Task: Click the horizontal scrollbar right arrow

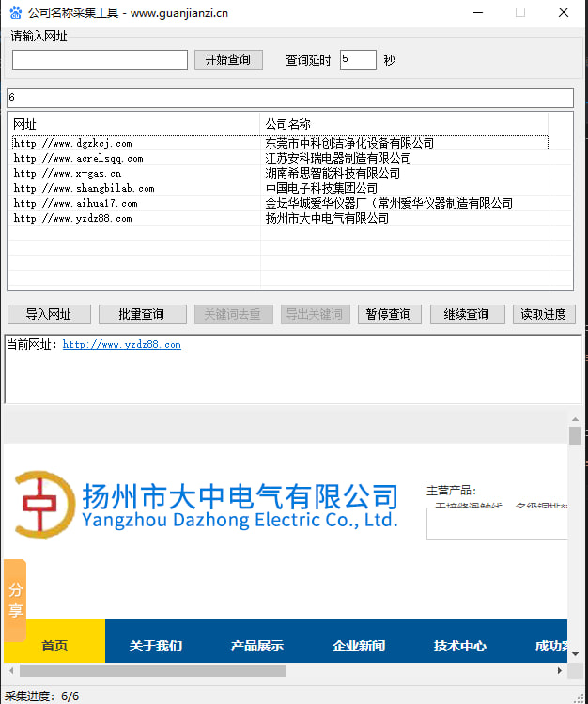Action: [x=560, y=671]
